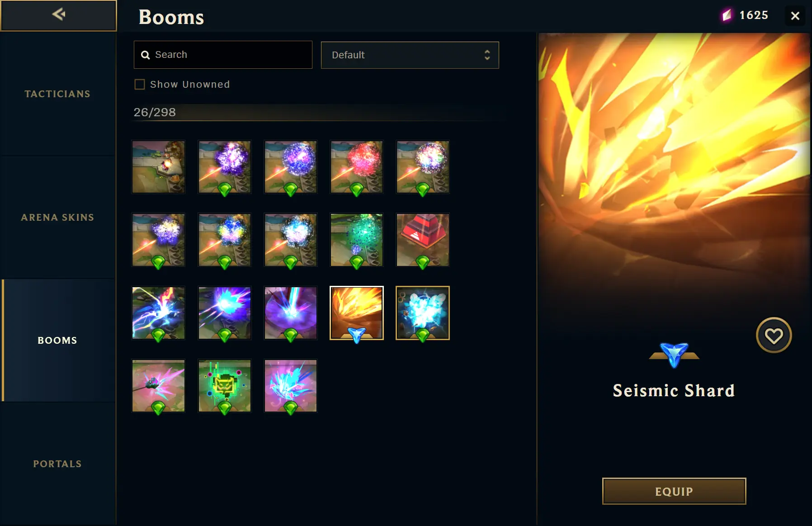Viewport: 812px width, 526px height.
Task: Click the sort dropdown arrows
Action: (487, 55)
